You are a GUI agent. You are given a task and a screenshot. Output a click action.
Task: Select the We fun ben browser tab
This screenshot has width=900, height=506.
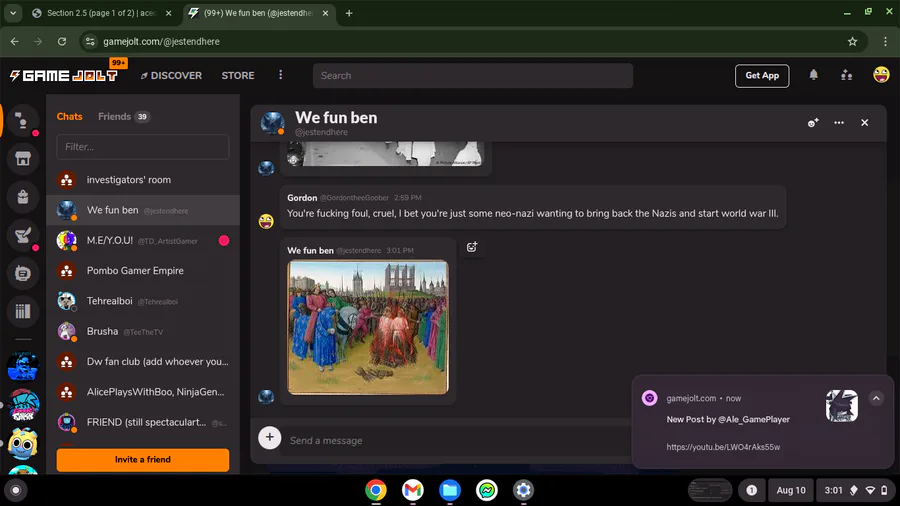(258, 13)
